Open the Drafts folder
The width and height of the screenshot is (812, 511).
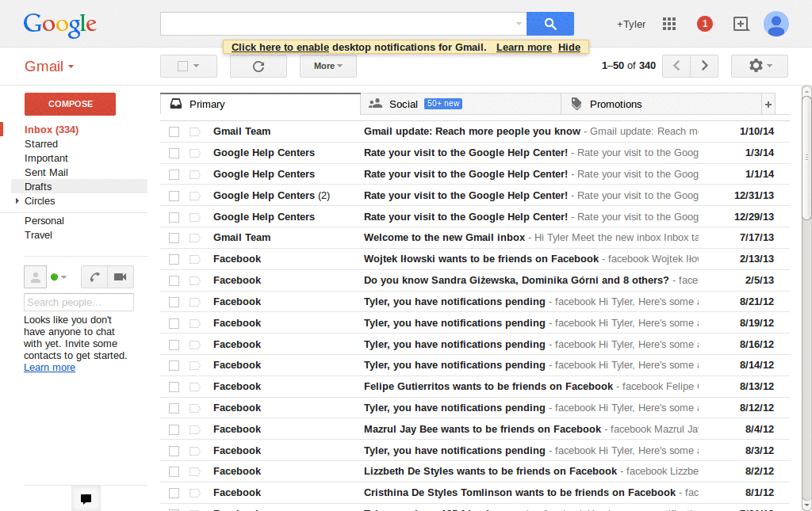click(38, 187)
